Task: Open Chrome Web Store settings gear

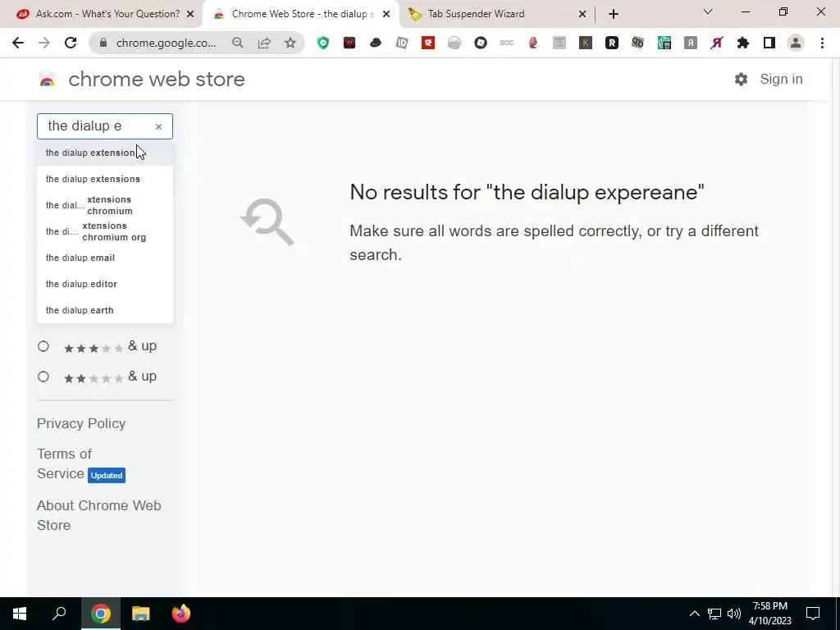Action: pyautogui.click(x=741, y=80)
